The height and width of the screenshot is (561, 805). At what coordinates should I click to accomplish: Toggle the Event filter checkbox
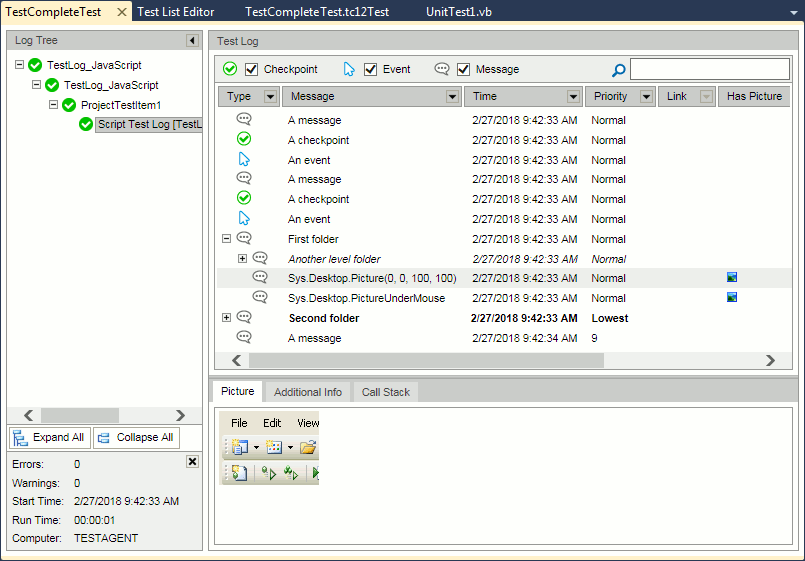[x=371, y=70]
